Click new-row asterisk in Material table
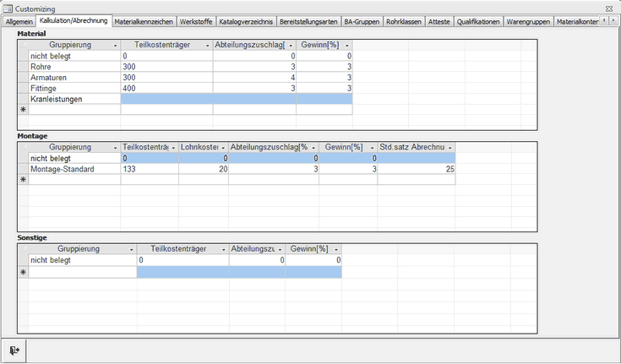 click(x=23, y=110)
